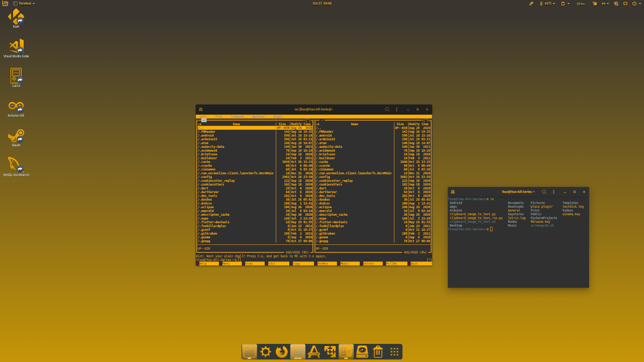Expand the 'en' keyboard layout dropdown
The image size is (644, 362).
click(604, 4)
